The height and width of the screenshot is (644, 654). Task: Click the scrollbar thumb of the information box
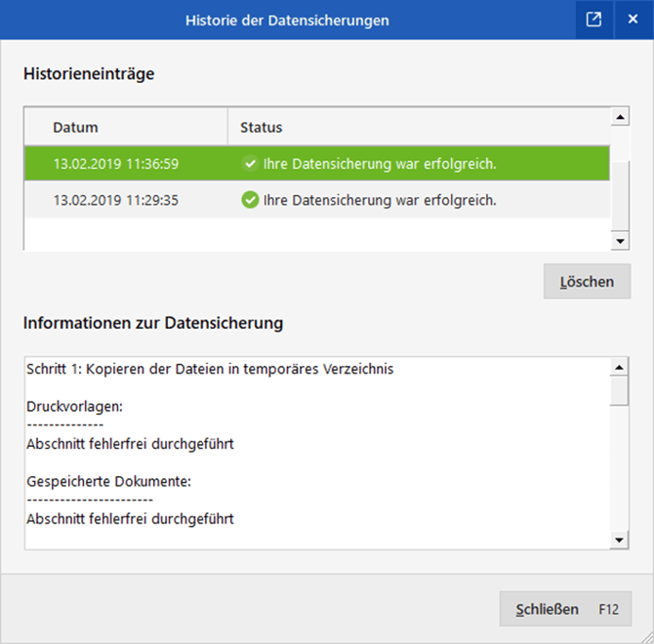(619, 390)
